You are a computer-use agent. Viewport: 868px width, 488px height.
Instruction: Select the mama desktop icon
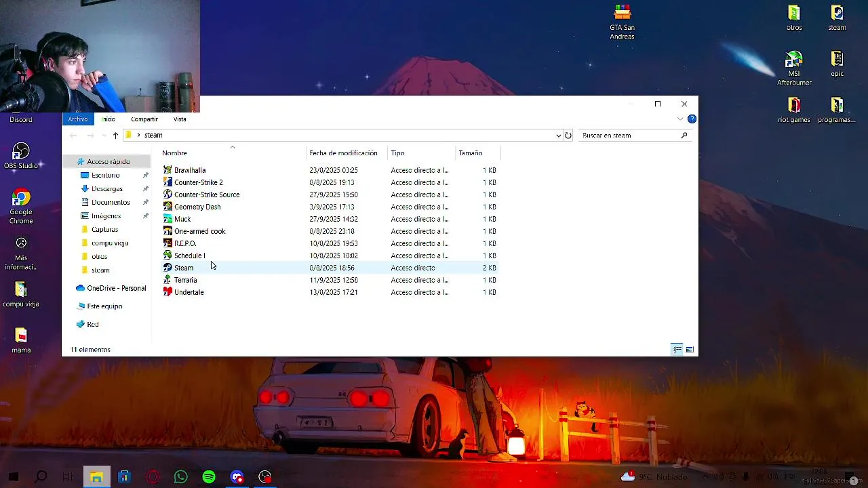[21, 341]
